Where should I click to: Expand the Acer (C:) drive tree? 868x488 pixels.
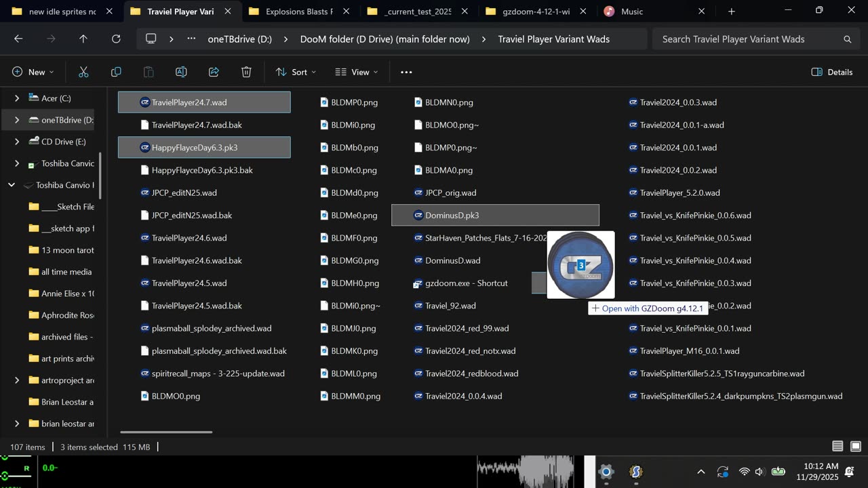click(x=17, y=98)
